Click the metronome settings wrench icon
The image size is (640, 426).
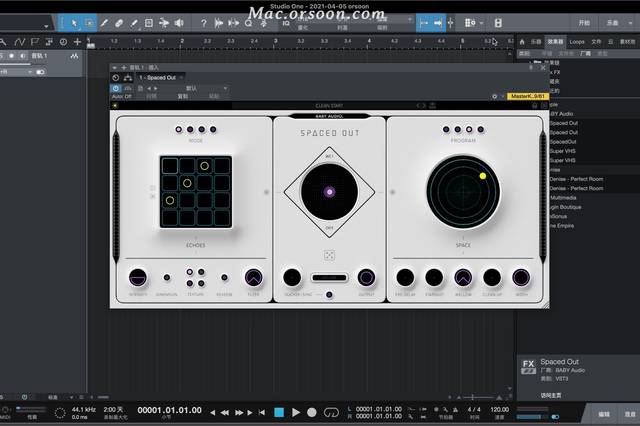(446, 409)
